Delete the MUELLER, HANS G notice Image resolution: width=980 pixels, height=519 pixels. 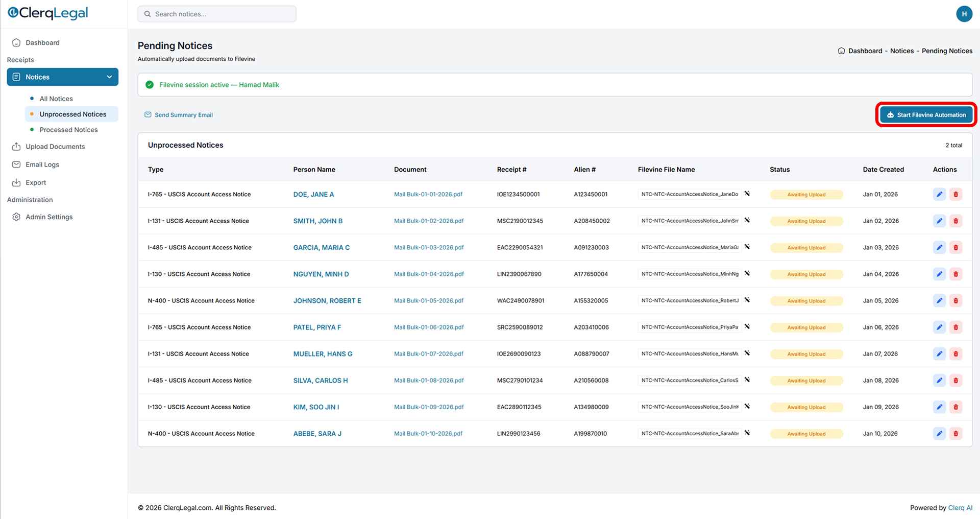(x=956, y=354)
